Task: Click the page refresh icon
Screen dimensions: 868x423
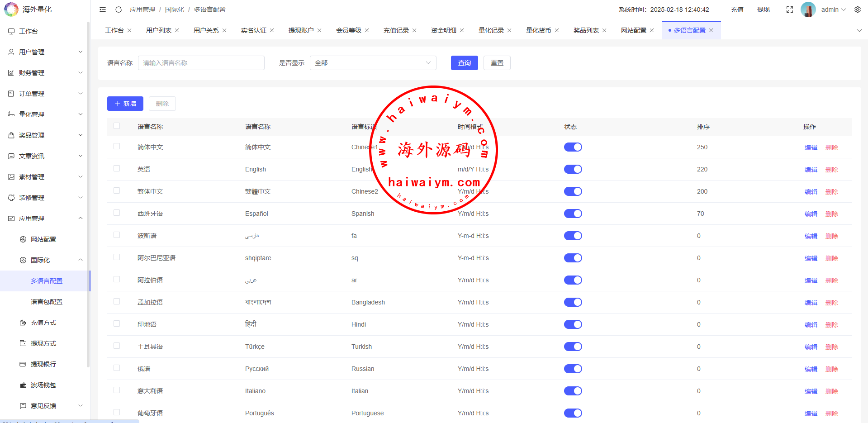Action: pyautogui.click(x=119, y=10)
